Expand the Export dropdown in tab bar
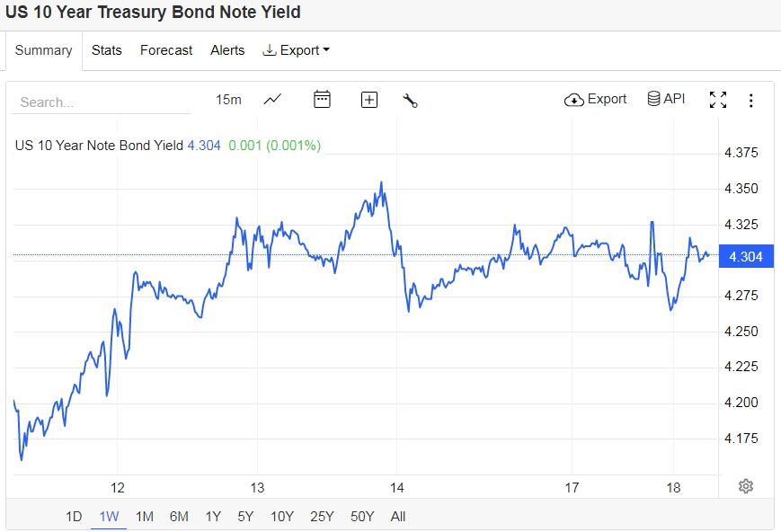781x532 pixels. 296,50
